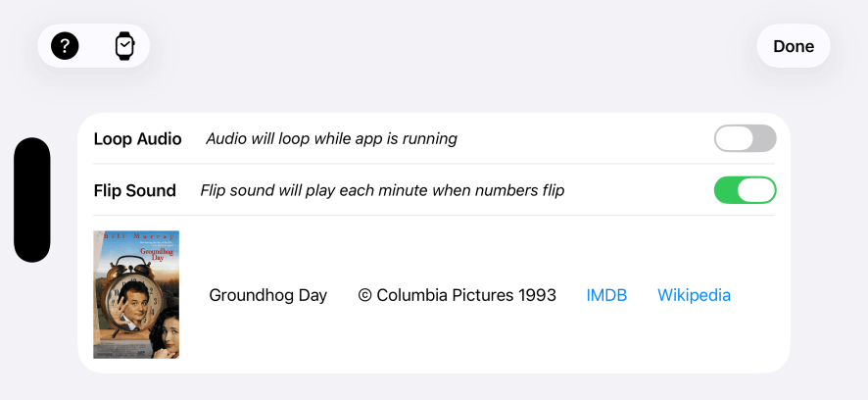Image resolution: width=868 pixels, height=400 pixels.
Task: Open the IMDB link
Action: (606, 295)
